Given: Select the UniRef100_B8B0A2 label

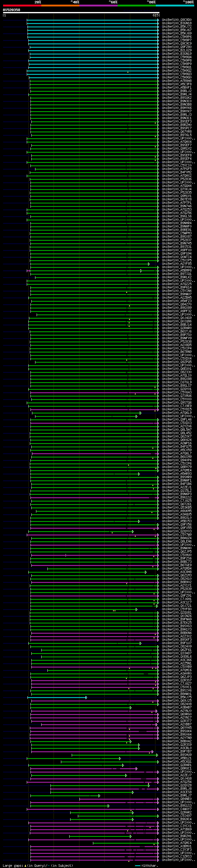Looking at the screenshot, I should click(x=177, y=741).
